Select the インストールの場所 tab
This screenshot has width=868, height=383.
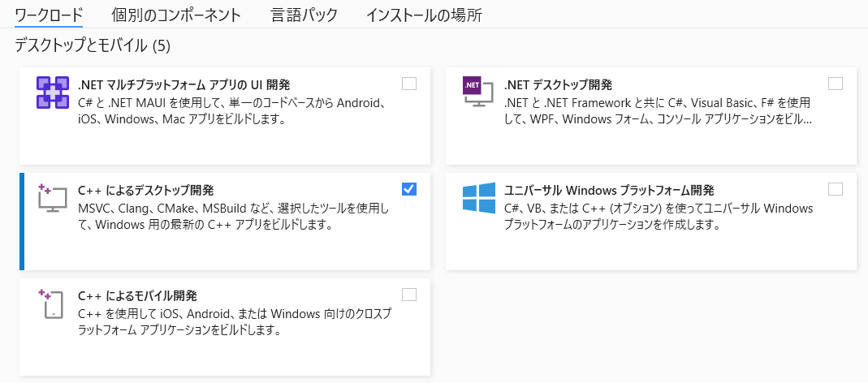(x=424, y=15)
